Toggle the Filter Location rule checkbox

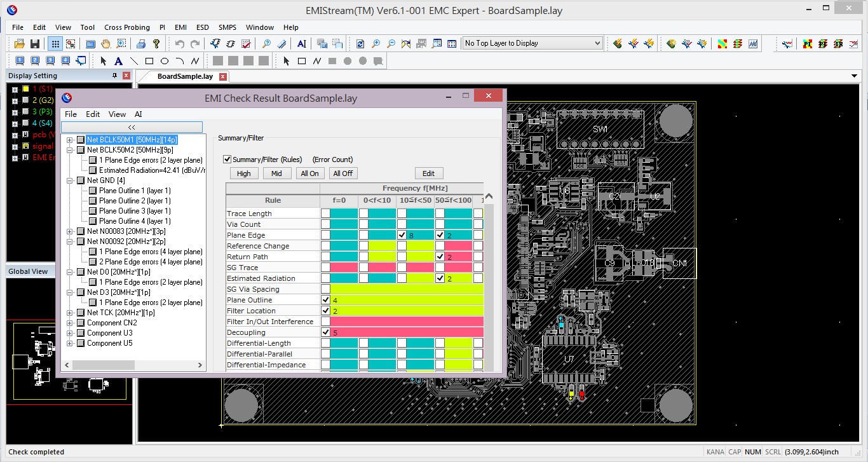[326, 311]
